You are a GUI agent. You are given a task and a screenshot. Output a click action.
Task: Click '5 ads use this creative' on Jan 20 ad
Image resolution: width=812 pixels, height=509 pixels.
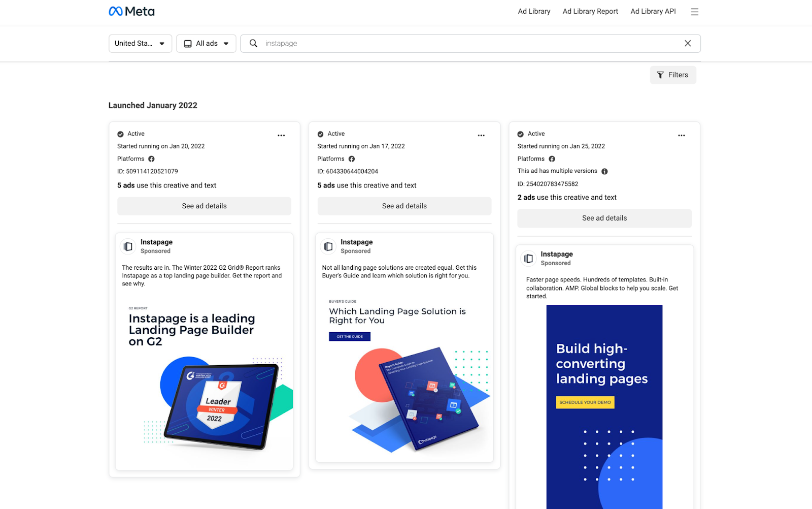[x=166, y=185]
